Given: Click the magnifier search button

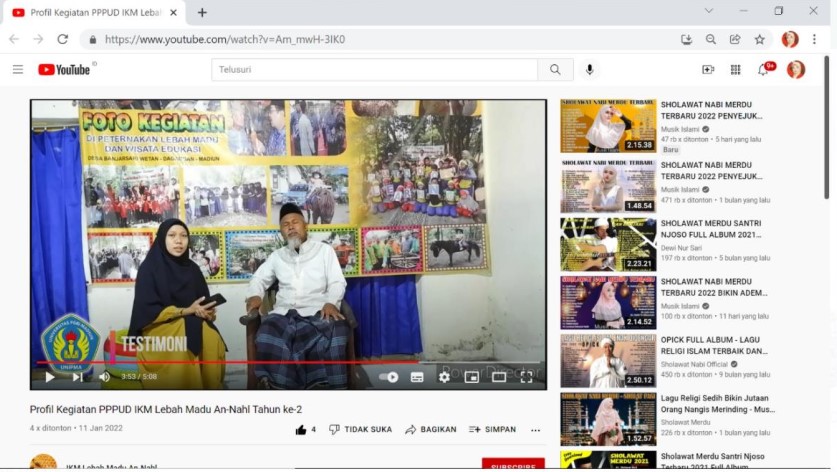Looking at the screenshot, I should (555, 70).
